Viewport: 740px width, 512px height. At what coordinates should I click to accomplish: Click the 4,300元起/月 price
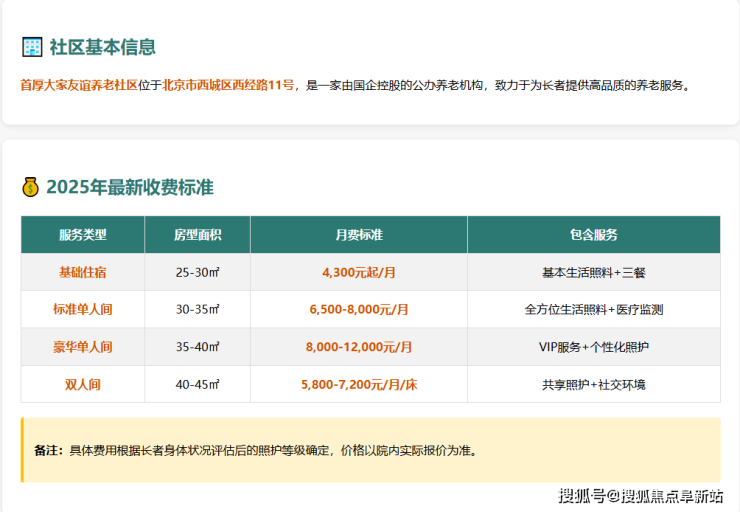[x=358, y=272]
